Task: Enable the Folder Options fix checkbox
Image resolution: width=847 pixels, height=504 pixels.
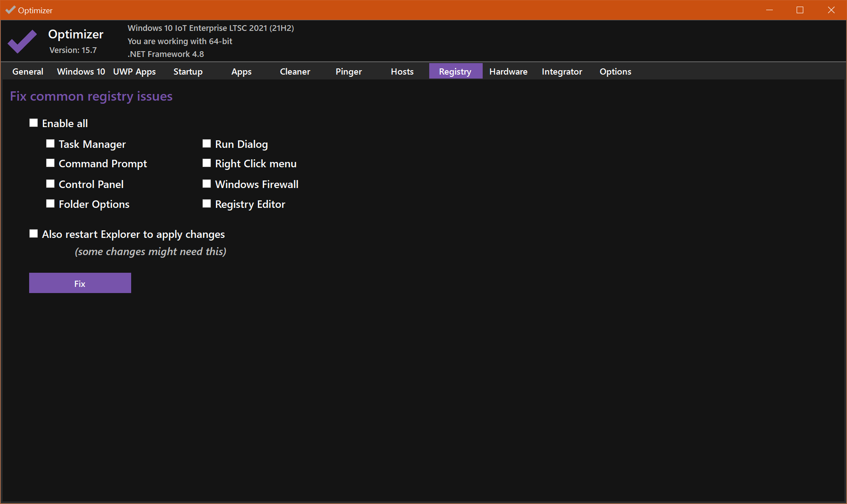Action: click(50, 203)
